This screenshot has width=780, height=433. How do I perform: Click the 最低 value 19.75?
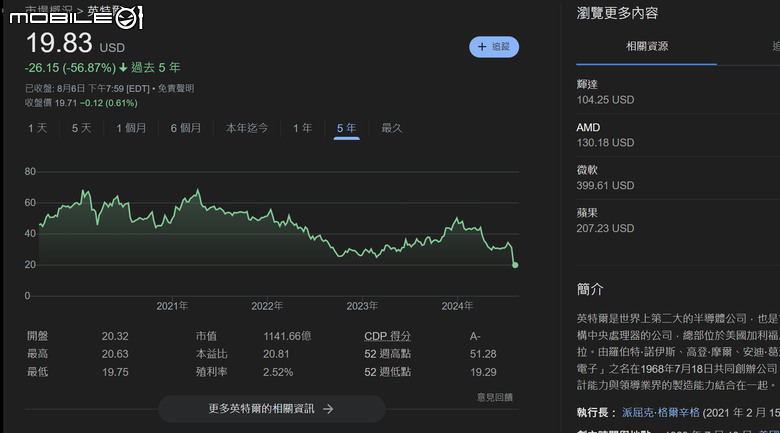[115, 372]
